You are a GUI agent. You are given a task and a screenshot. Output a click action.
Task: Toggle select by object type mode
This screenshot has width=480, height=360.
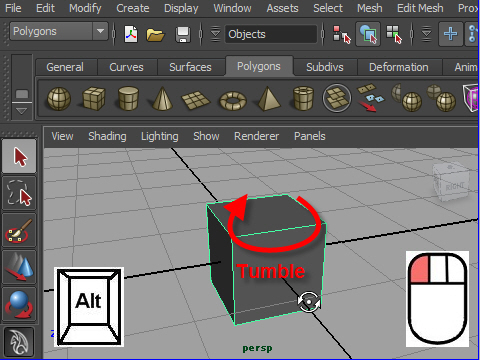[368, 34]
